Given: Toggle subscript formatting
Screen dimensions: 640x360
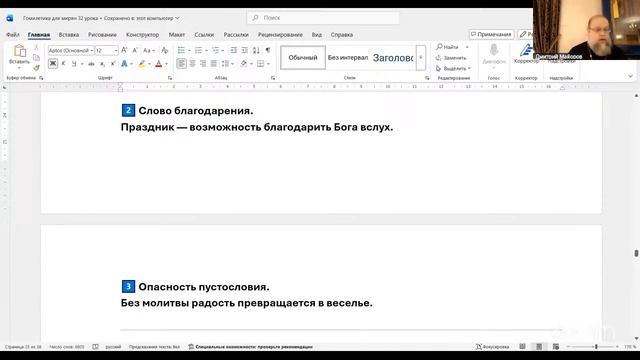Looking at the screenshot, I should pyautogui.click(x=102, y=64).
